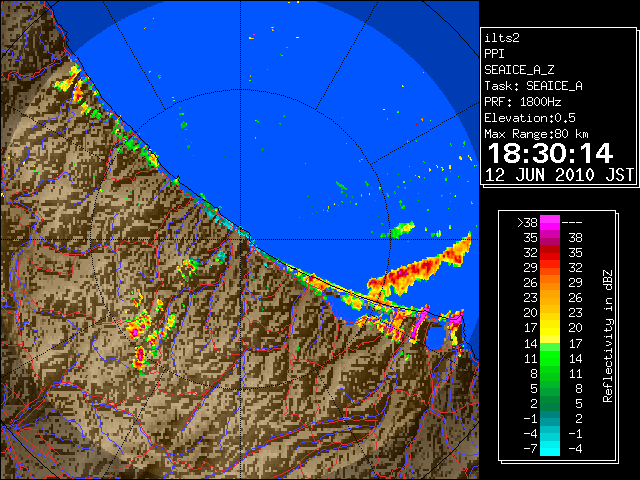Click the 'PPI' scan type label

[494, 54]
